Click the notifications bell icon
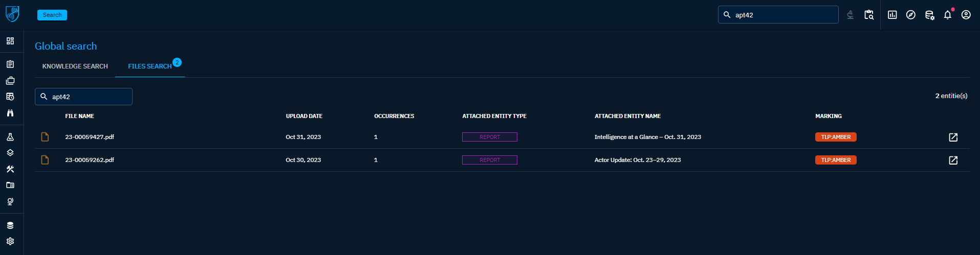 tap(947, 15)
